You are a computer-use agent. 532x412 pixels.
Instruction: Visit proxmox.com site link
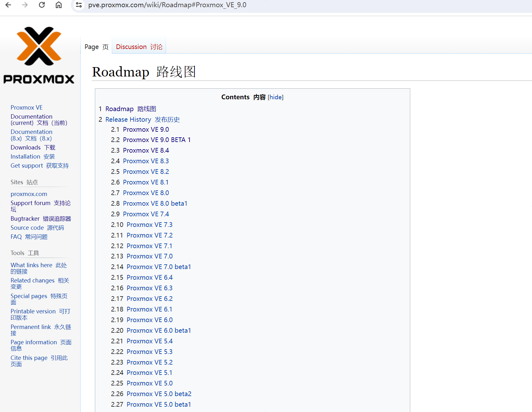point(29,194)
